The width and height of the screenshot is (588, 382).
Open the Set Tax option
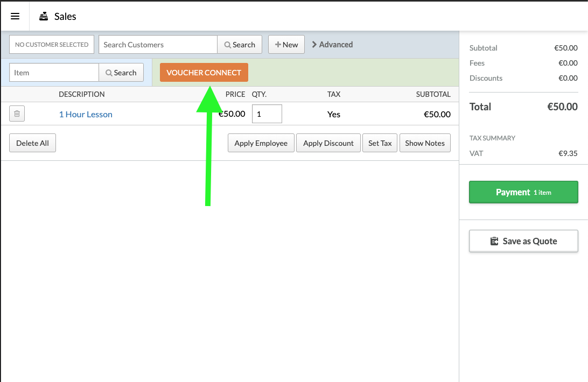click(380, 143)
